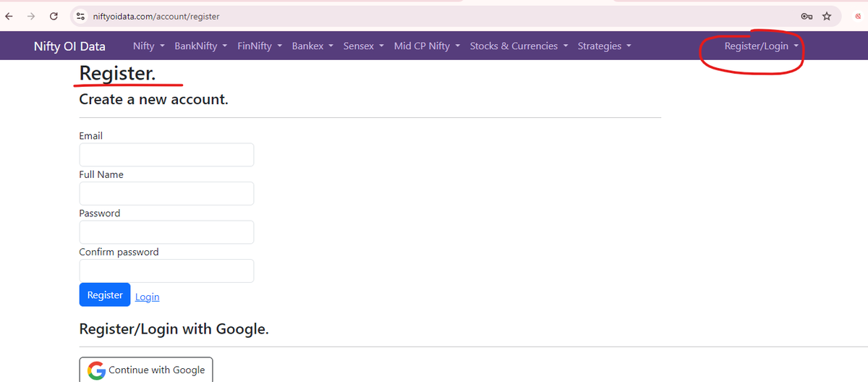The height and width of the screenshot is (382, 868).
Task: Expand the BankNifty dropdown menu
Action: [201, 46]
